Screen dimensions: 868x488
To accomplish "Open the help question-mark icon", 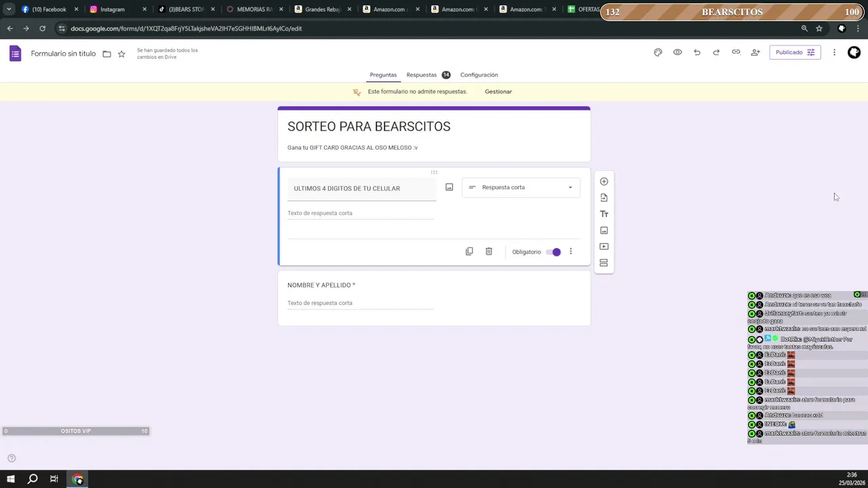I will 11,458.
